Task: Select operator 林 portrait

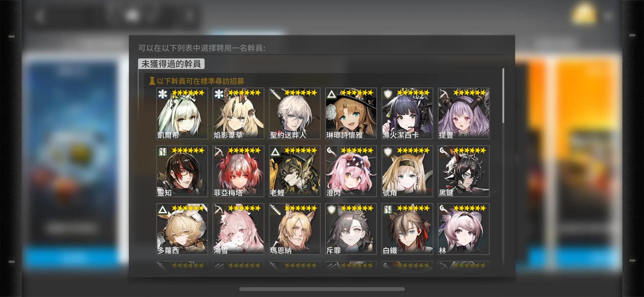Action: [x=464, y=229]
